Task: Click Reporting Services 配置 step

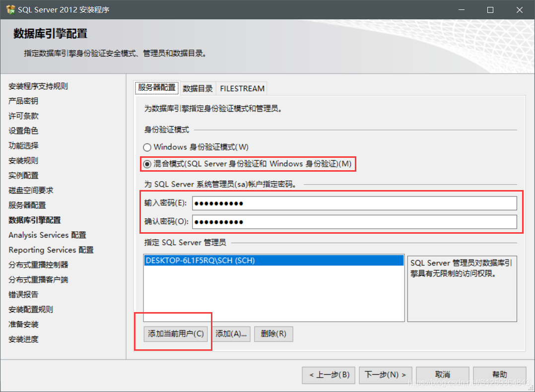Action: 51,250
